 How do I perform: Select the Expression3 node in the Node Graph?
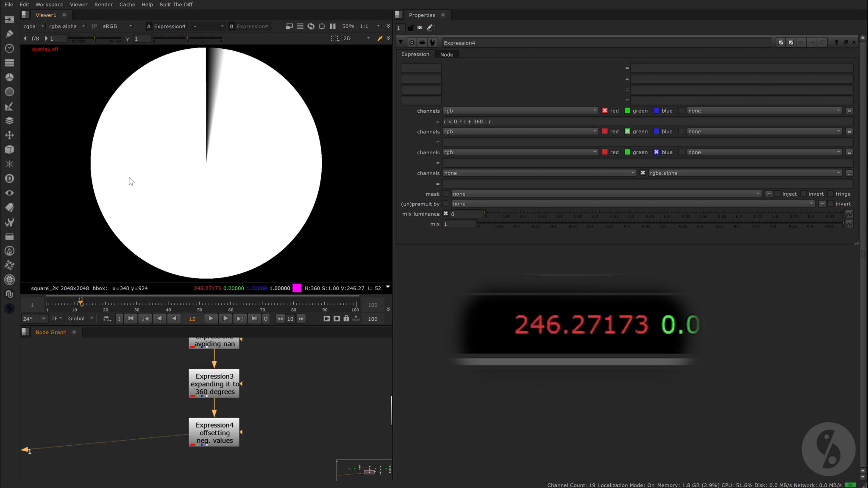click(214, 384)
